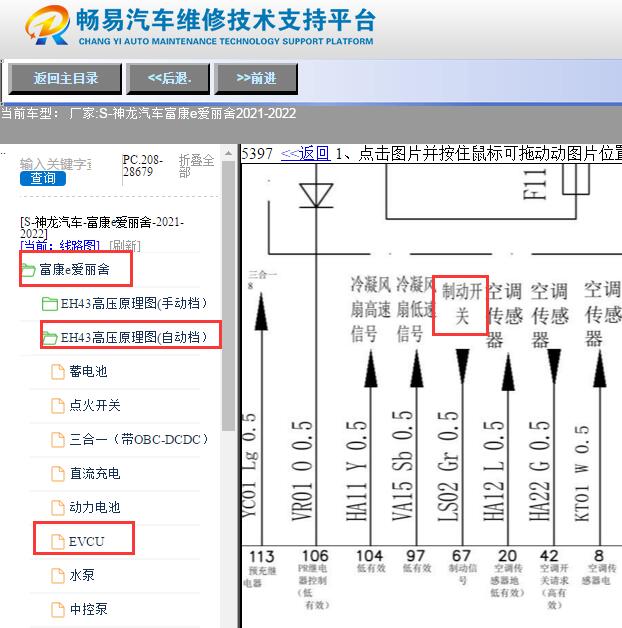Click the EVCU document icon
The height and width of the screenshot is (628, 622).
pyautogui.click(x=58, y=542)
